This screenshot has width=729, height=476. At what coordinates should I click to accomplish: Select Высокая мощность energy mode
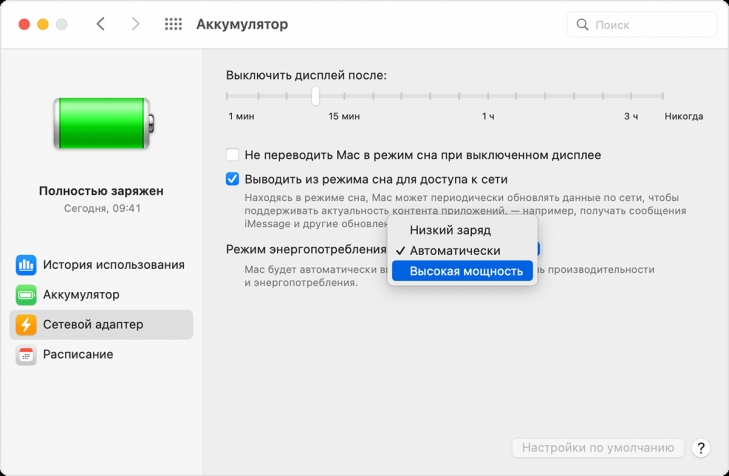tap(465, 271)
